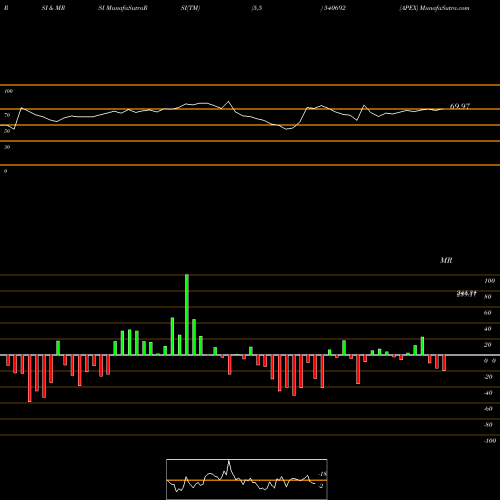Image resolution: width=500 pixels, height=500 pixels.
Task: Select the 'SI(TM)' header label
Action: [x=190, y=8]
